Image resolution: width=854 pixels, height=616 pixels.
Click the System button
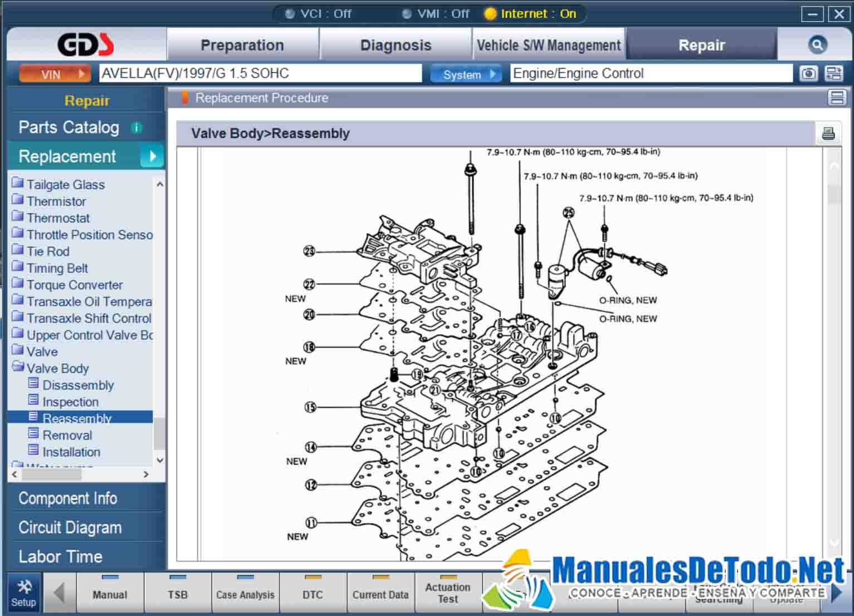pos(466,74)
